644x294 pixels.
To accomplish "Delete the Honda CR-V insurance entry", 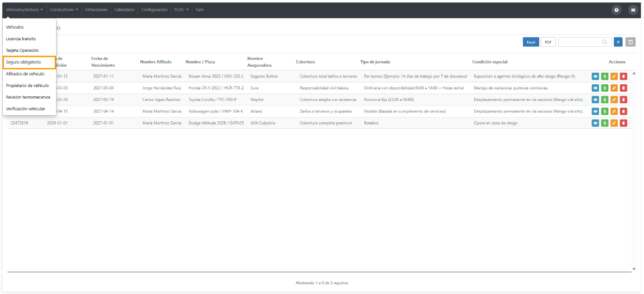I will 624,88.
